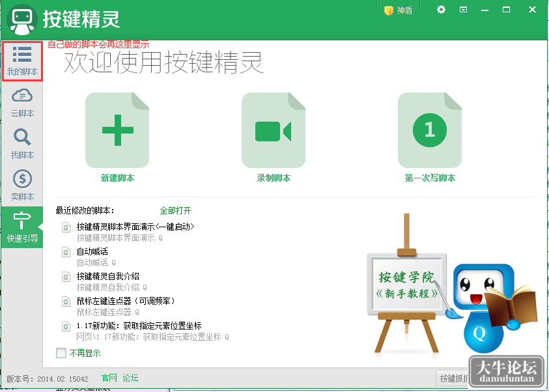Viewport: 549px width, 392px height.
Task: Click the file name 按键精灵脚本界面演示.Q
Action: (x=120, y=238)
